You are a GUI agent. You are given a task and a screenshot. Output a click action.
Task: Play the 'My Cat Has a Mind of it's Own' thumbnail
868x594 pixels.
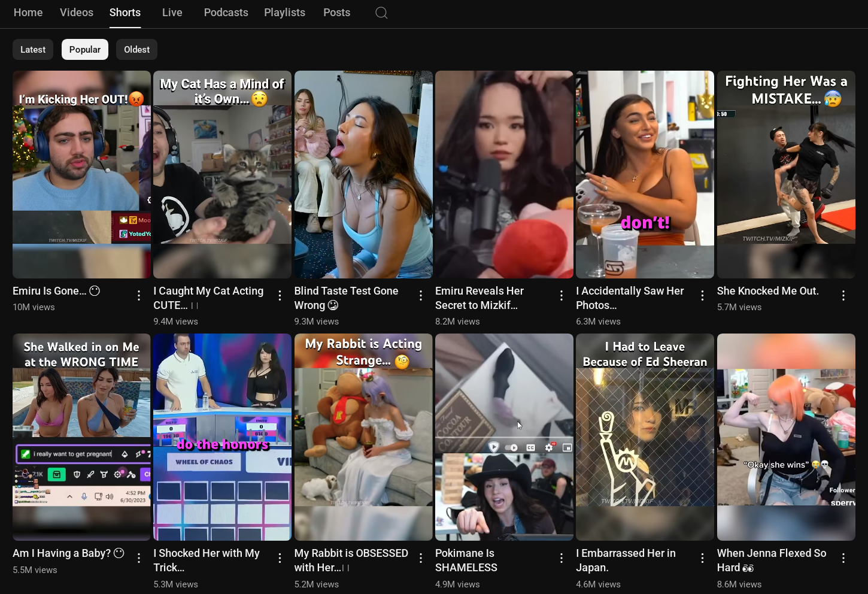(x=222, y=174)
